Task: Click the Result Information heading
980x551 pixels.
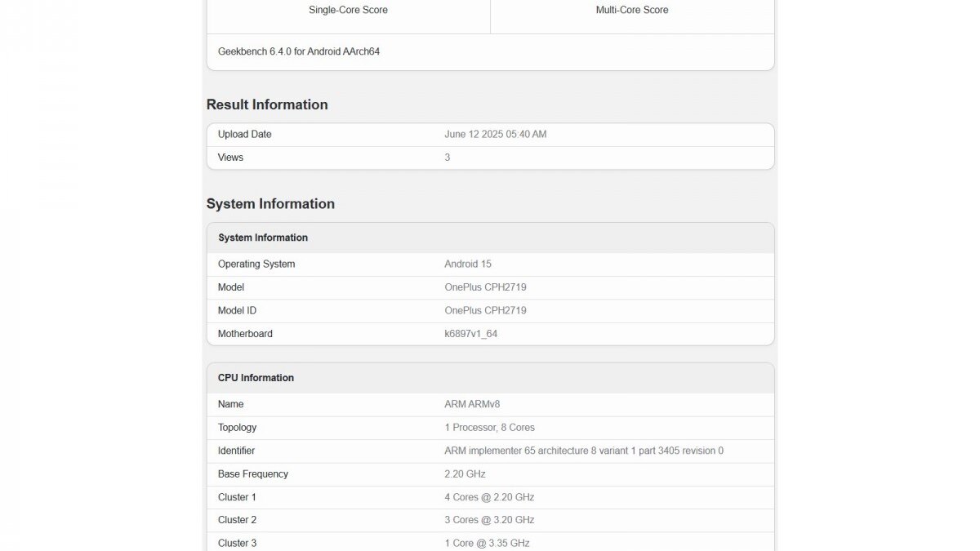Action: (266, 104)
